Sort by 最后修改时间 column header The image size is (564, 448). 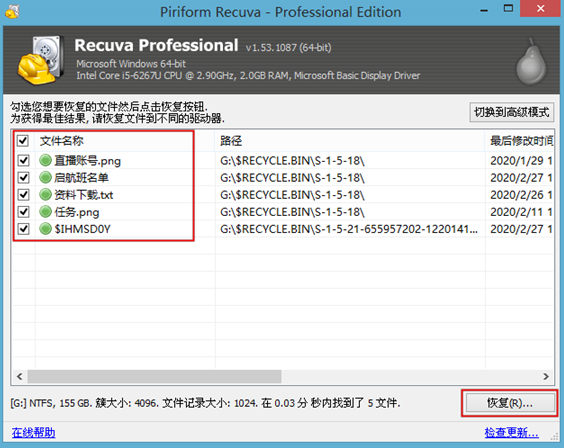(x=519, y=141)
